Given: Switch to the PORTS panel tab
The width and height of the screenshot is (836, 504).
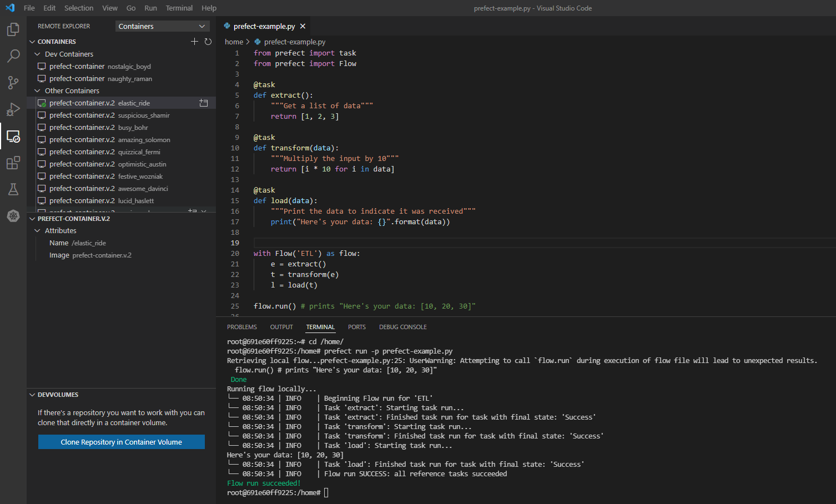Looking at the screenshot, I should (357, 327).
